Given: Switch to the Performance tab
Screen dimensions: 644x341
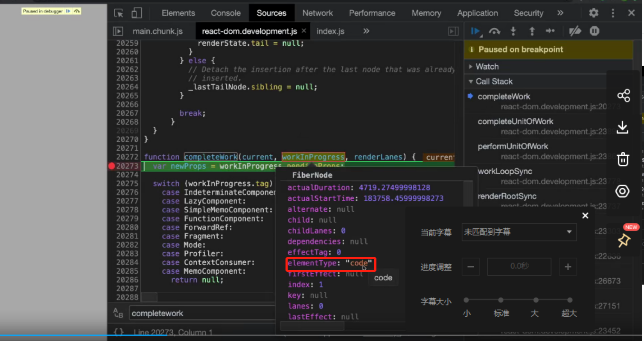Looking at the screenshot, I should pyautogui.click(x=372, y=13).
